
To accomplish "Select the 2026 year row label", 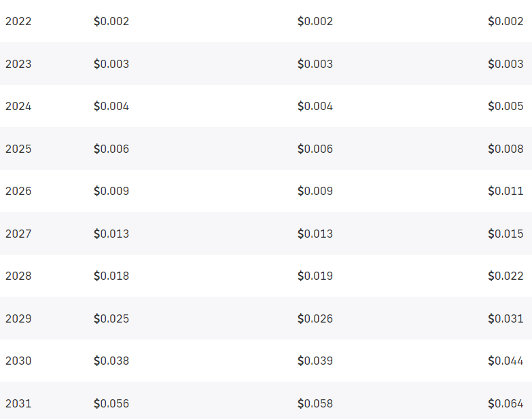I will click(x=18, y=191).
